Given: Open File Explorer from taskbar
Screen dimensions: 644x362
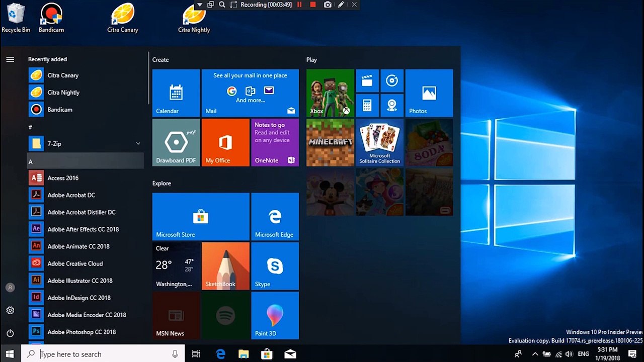Looking at the screenshot, I should click(x=244, y=354).
